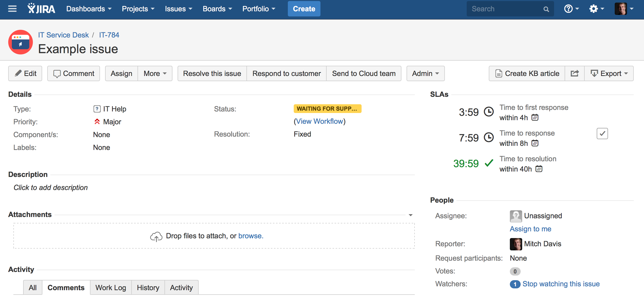
Task: Open the IT-784 issue key link
Action: (109, 35)
